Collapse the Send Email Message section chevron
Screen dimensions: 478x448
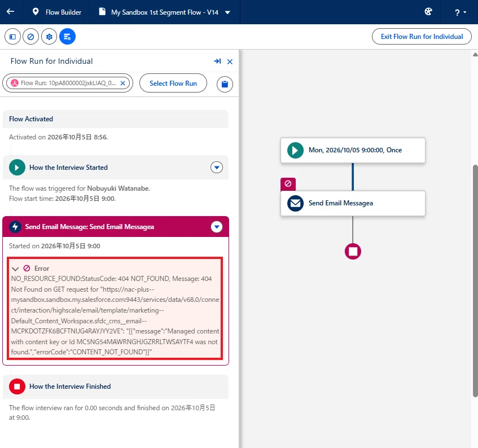[x=217, y=227]
